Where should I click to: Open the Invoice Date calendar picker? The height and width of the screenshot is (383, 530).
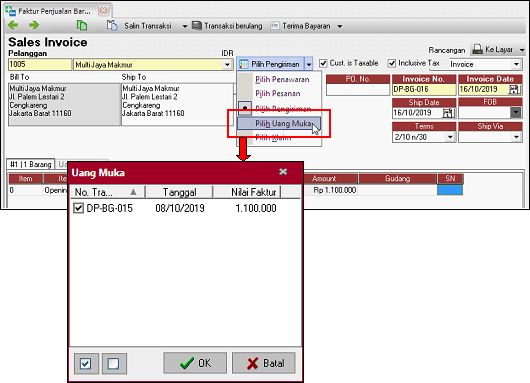click(515, 89)
